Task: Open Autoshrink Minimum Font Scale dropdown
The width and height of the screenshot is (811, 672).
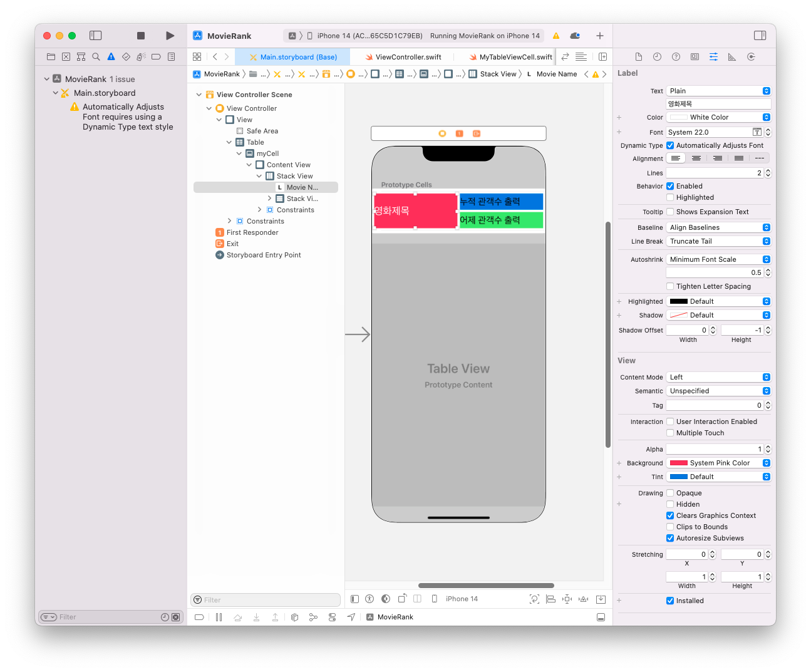Action: 718,259
